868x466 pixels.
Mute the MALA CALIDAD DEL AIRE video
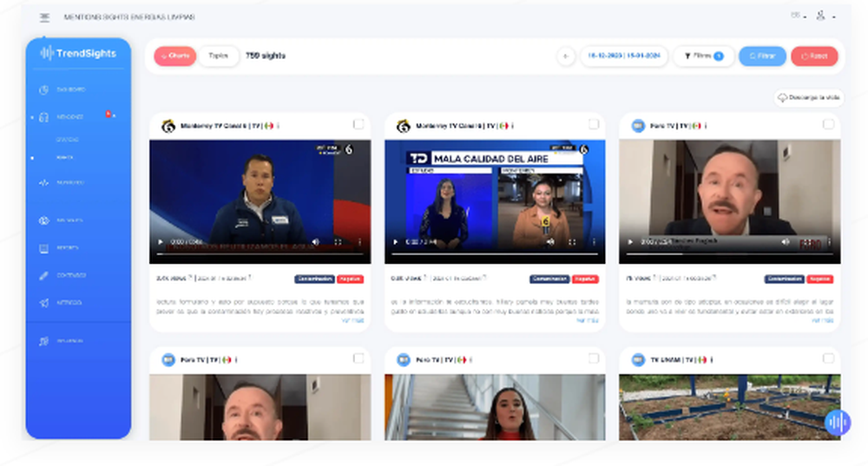[x=550, y=242]
